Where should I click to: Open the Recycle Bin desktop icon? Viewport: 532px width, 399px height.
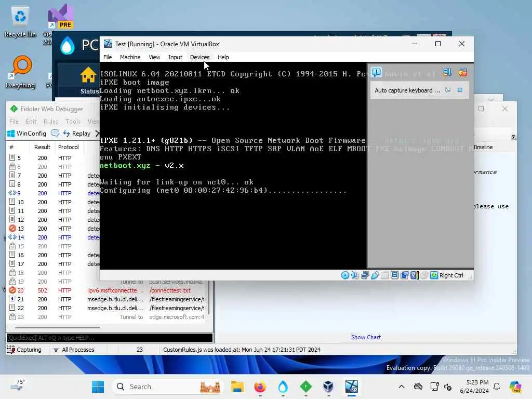tap(20, 21)
